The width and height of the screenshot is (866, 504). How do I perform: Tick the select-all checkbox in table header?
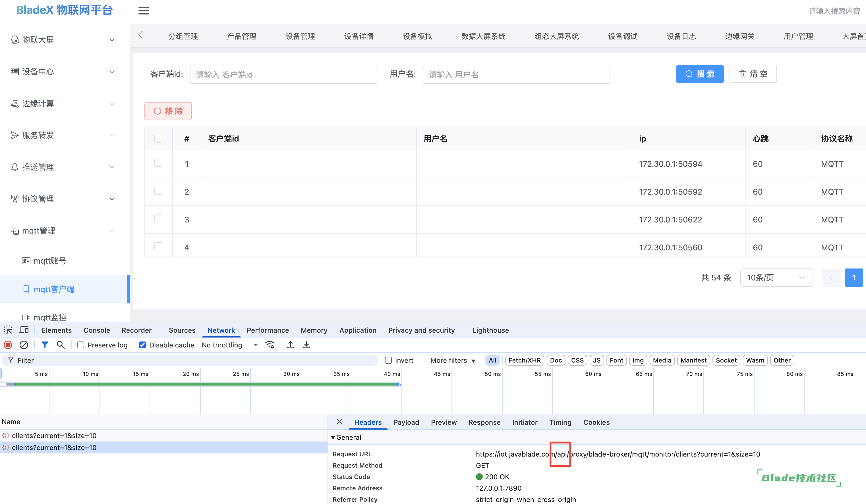pos(158,139)
